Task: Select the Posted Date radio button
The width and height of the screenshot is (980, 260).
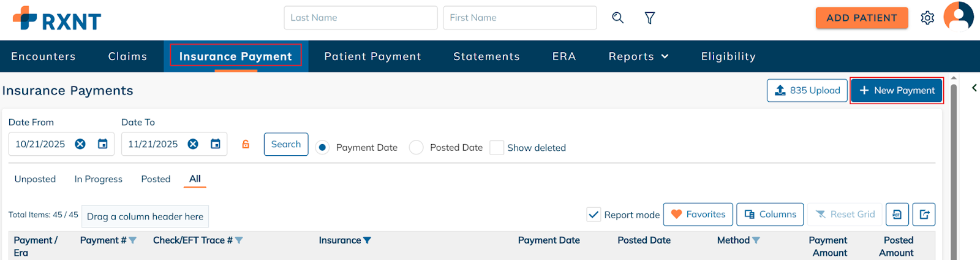Action: point(417,148)
